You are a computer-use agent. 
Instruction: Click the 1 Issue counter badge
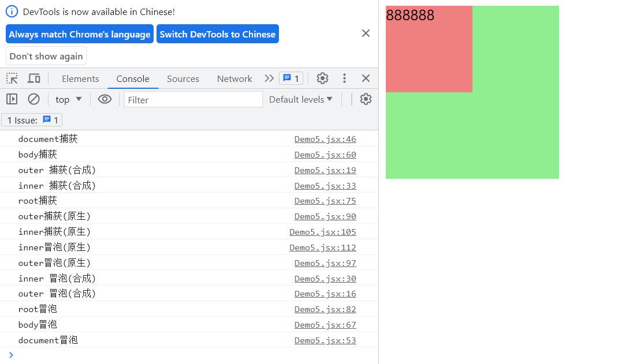click(x=32, y=119)
